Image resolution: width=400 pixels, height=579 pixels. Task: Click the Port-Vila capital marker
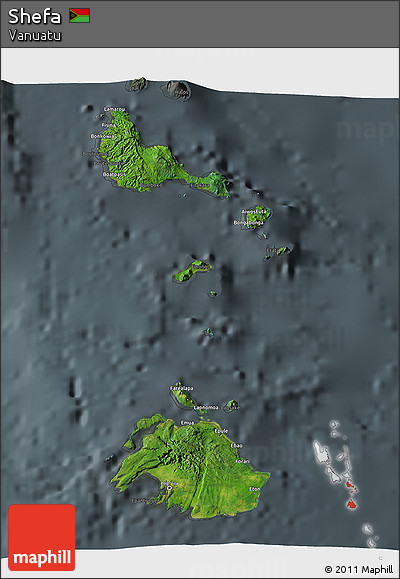(170, 488)
